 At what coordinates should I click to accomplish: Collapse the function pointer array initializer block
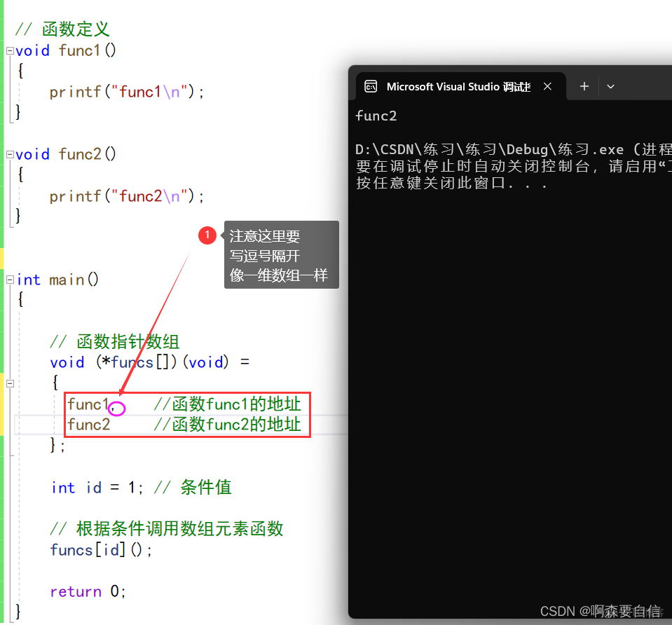click(x=9, y=383)
